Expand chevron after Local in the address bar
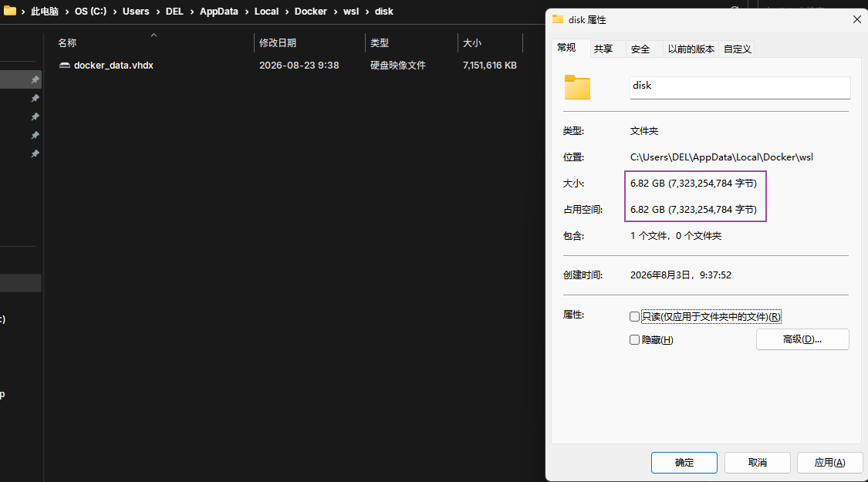This screenshot has width=868, height=482. 287,11
